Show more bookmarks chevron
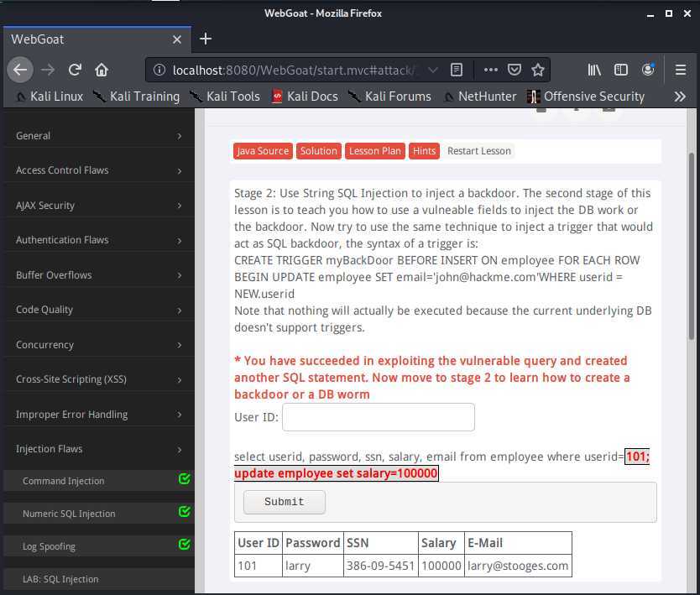 (x=680, y=97)
